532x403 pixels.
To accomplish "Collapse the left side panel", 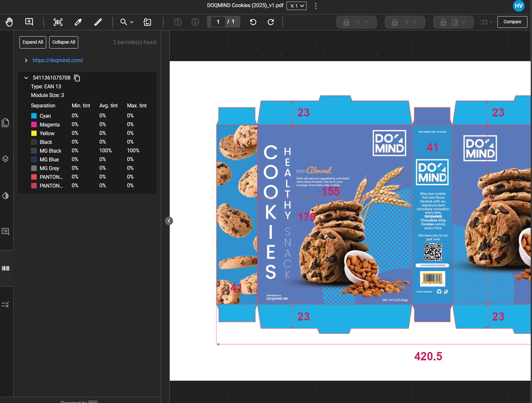I will click(x=169, y=221).
